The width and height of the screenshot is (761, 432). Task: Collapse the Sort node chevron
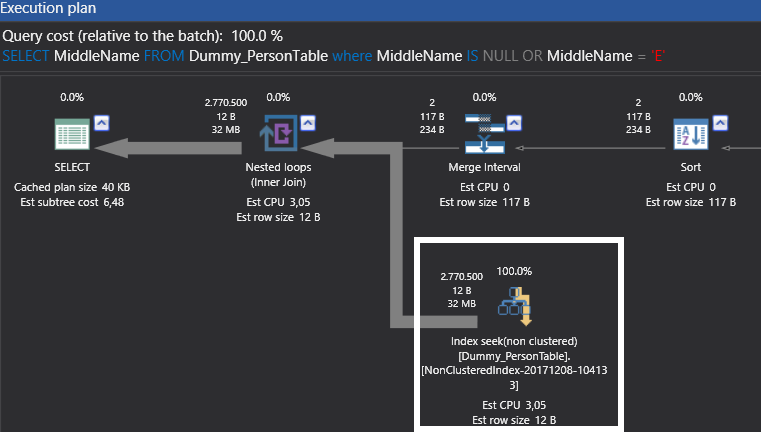(x=720, y=123)
